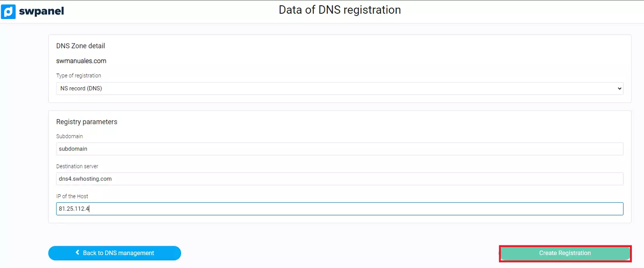
Task: Click the swpanel logo icon
Action: coord(8,12)
